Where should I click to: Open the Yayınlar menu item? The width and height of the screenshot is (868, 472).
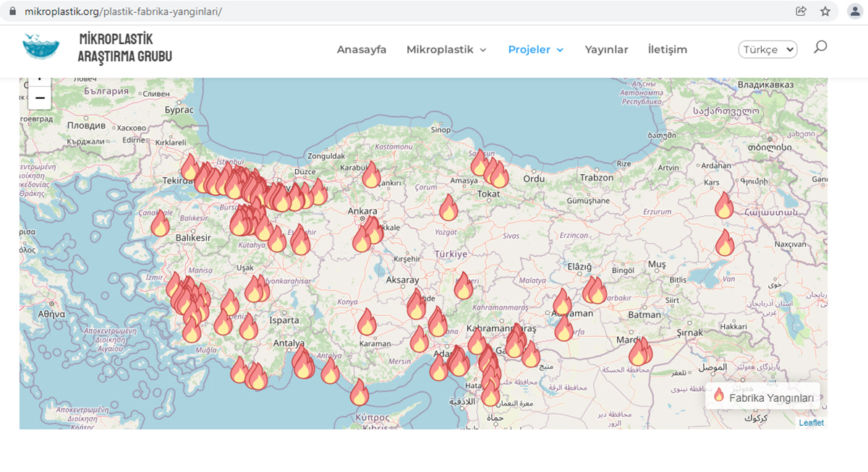pos(606,50)
